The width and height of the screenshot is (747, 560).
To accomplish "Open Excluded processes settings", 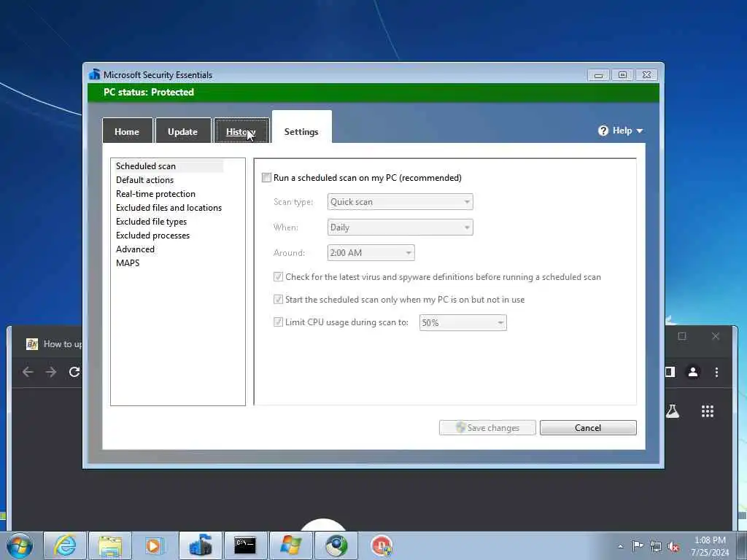I will [153, 236].
